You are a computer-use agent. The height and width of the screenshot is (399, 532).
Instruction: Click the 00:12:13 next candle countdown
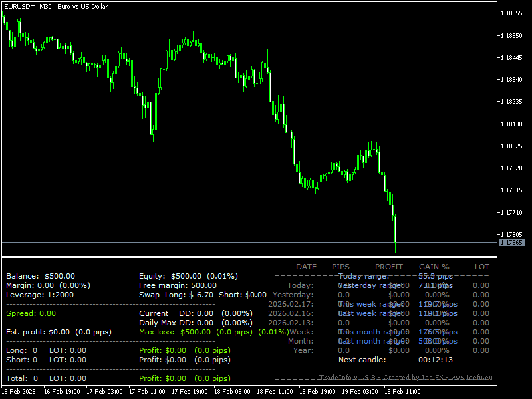(x=436, y=360)
